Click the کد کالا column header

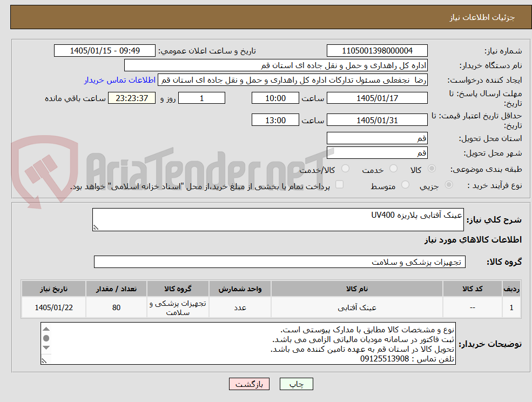472,289
